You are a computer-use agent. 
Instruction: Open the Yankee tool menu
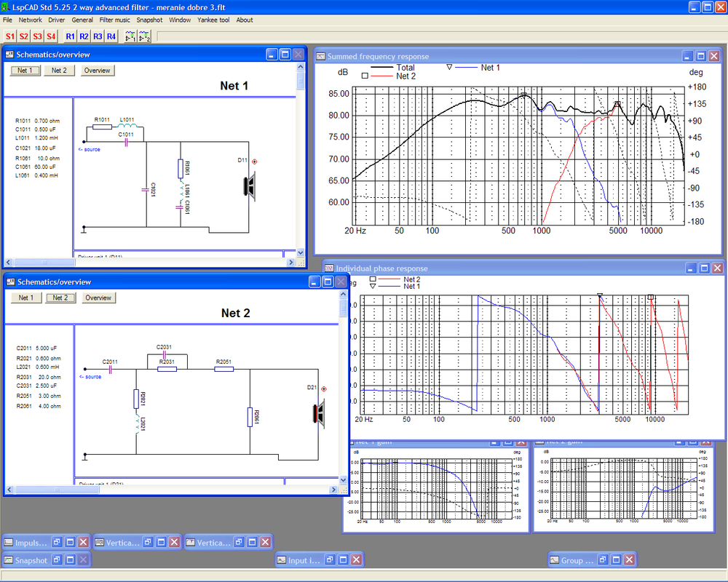click(x=213, y=20)
